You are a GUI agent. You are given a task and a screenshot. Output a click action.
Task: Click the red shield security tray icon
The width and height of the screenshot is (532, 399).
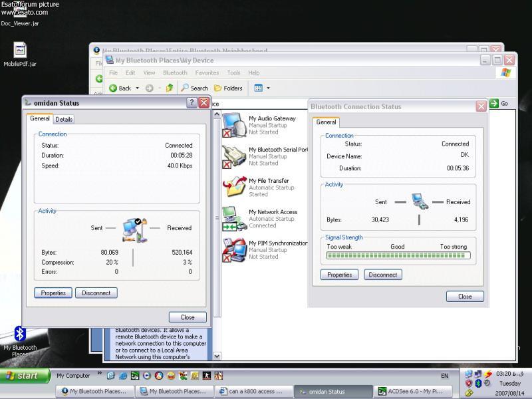coord(469,384)
